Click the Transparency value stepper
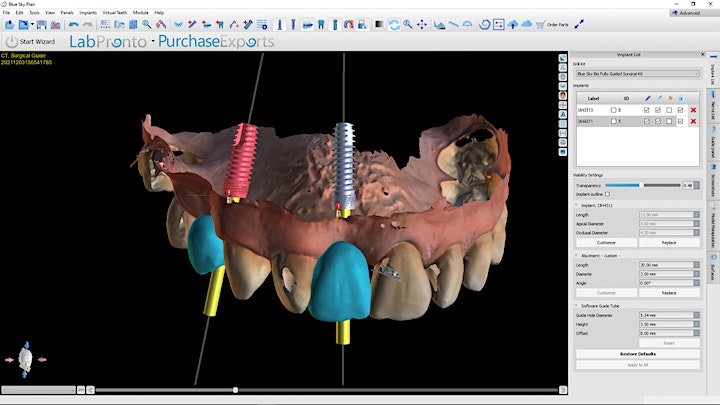This screenshot has width=720, height=405. 697,186
